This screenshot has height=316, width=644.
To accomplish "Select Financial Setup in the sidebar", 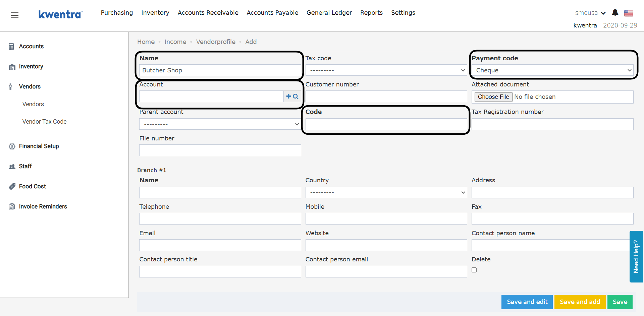I will coord(39,146).
